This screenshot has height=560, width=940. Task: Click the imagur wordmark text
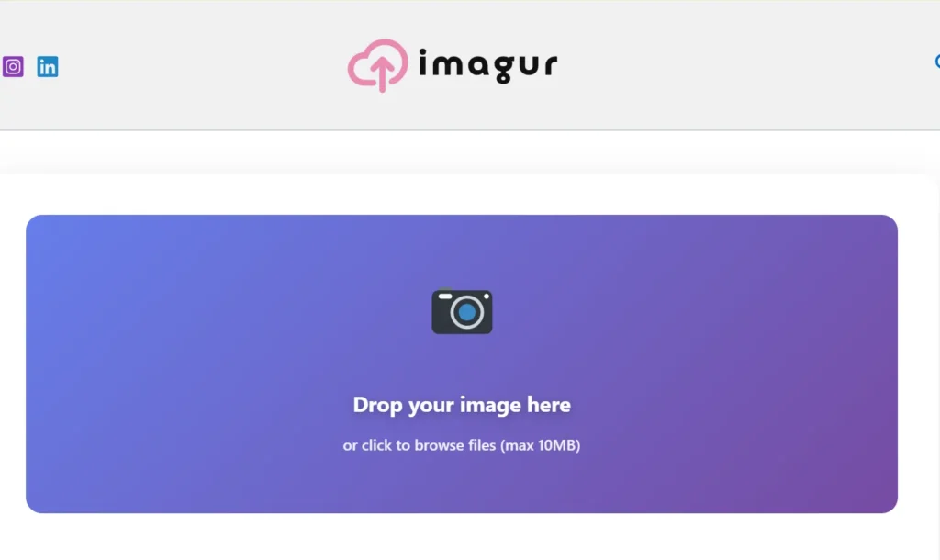pyautogui.click(x=488, y=65)
